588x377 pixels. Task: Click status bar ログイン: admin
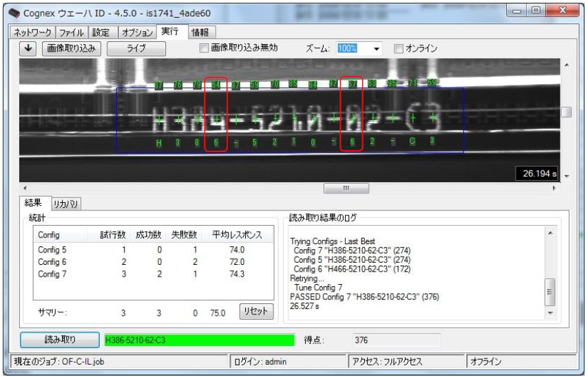pyautogui.click(x=287, y=362)
